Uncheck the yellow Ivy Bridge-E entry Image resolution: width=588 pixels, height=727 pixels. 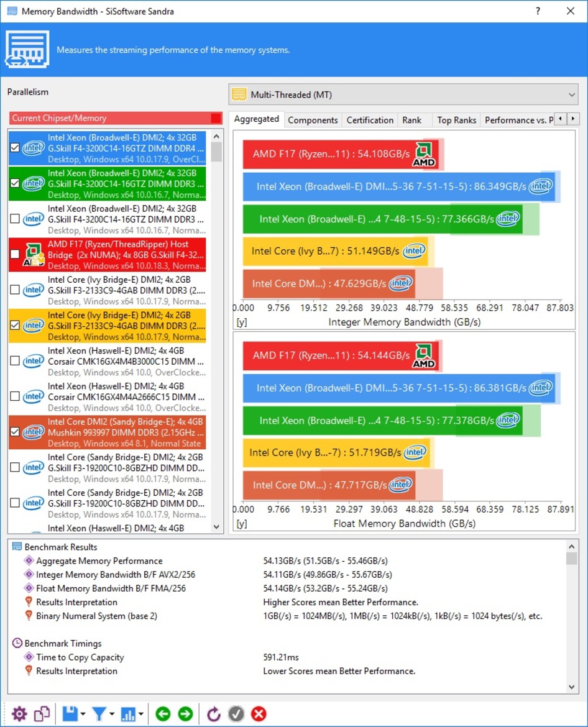(15, 326)
